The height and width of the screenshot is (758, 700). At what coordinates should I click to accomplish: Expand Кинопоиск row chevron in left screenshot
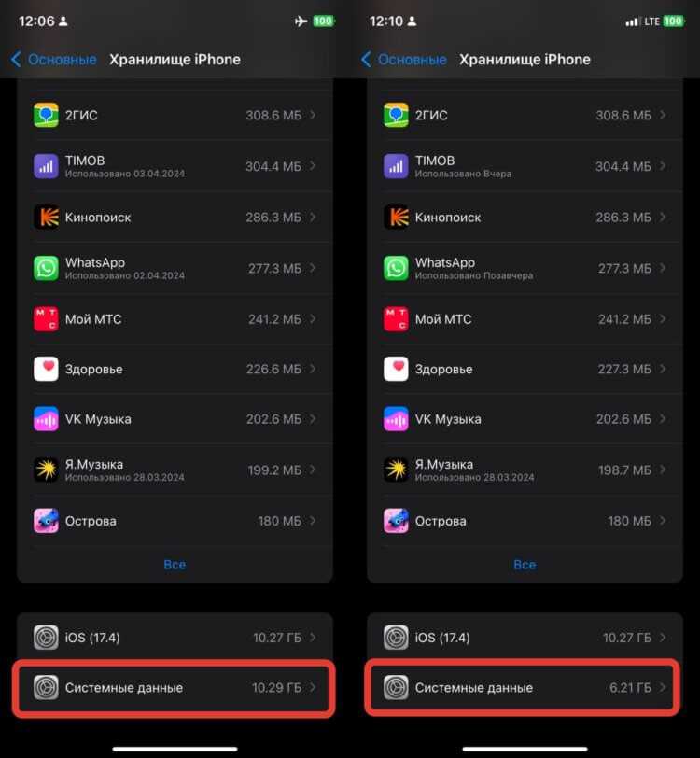point(313,218)
